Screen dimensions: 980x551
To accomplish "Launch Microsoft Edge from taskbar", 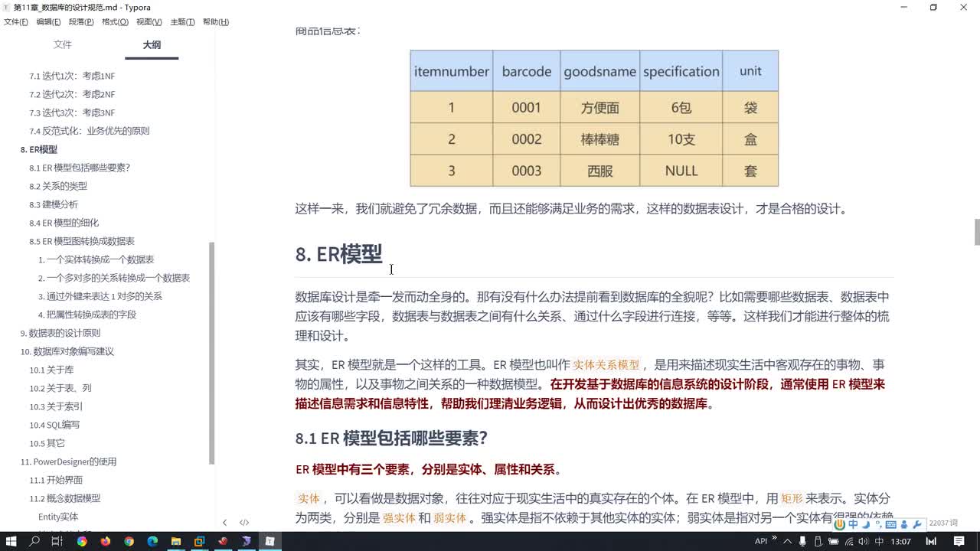I will 152,541.
